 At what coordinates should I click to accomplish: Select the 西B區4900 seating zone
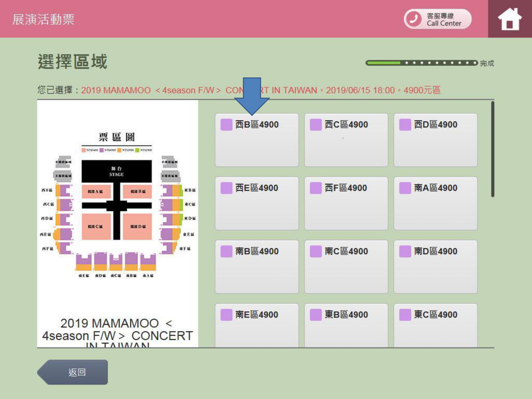[257, 140]
